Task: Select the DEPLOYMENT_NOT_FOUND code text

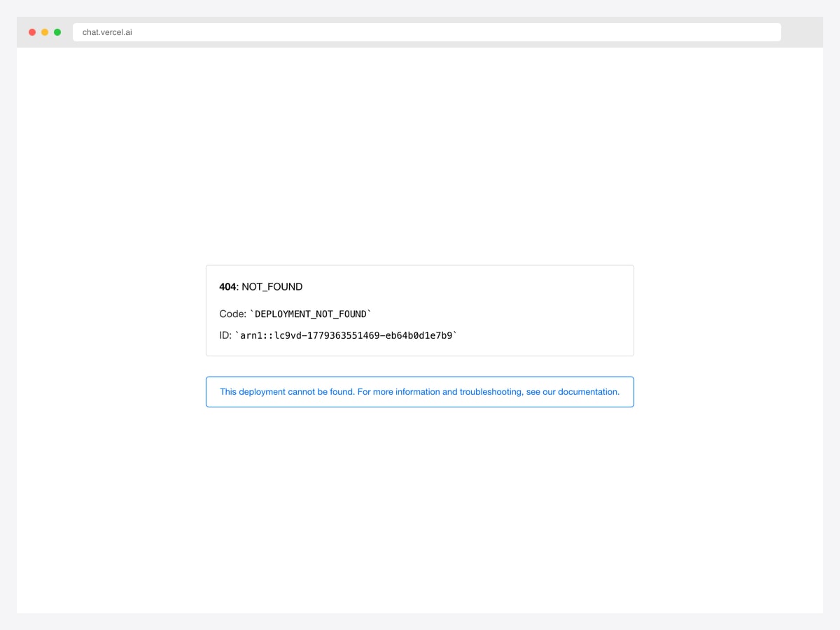Action: point(311,314)
